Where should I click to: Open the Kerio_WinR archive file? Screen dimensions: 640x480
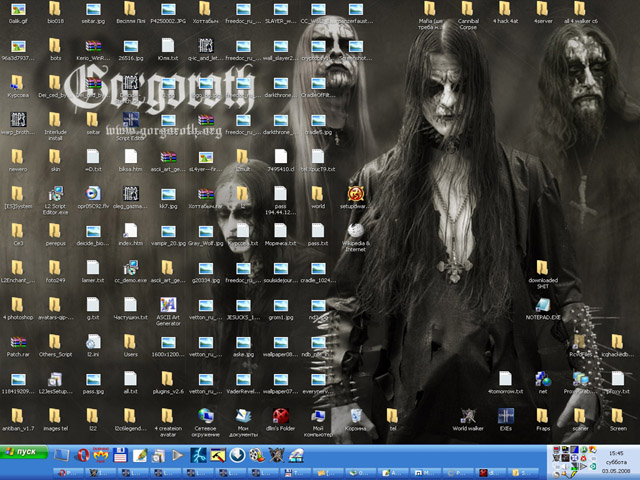(93, 49)
